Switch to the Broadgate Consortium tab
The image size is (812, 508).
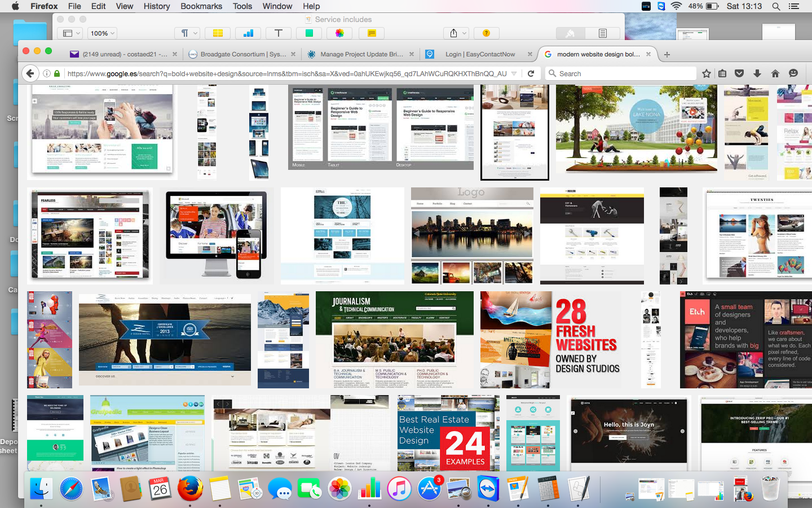coord(243,54)
